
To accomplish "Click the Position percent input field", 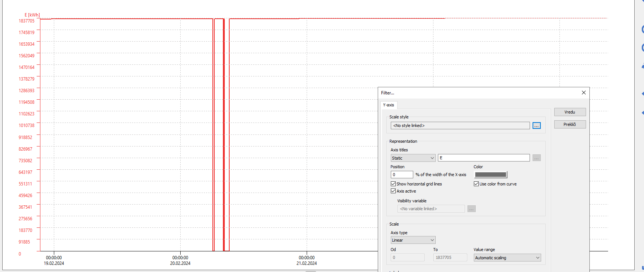I will [x=402, y=175].
